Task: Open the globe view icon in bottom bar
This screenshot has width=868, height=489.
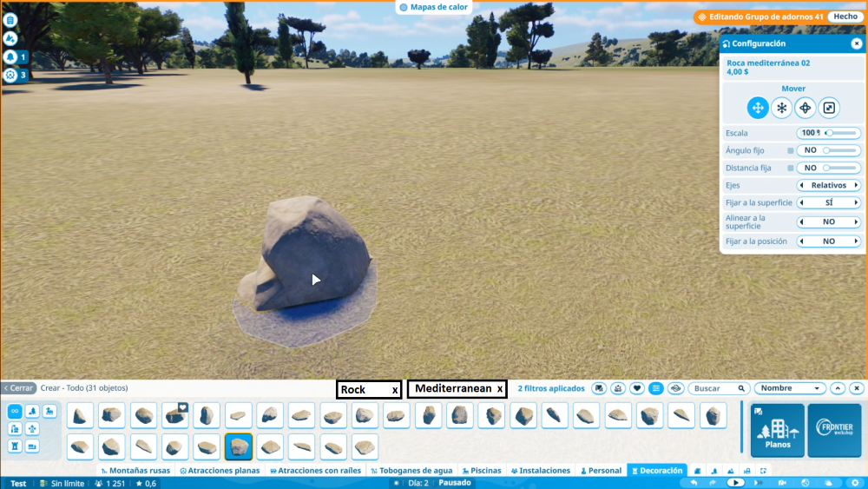Action: [x=806, y=483]
